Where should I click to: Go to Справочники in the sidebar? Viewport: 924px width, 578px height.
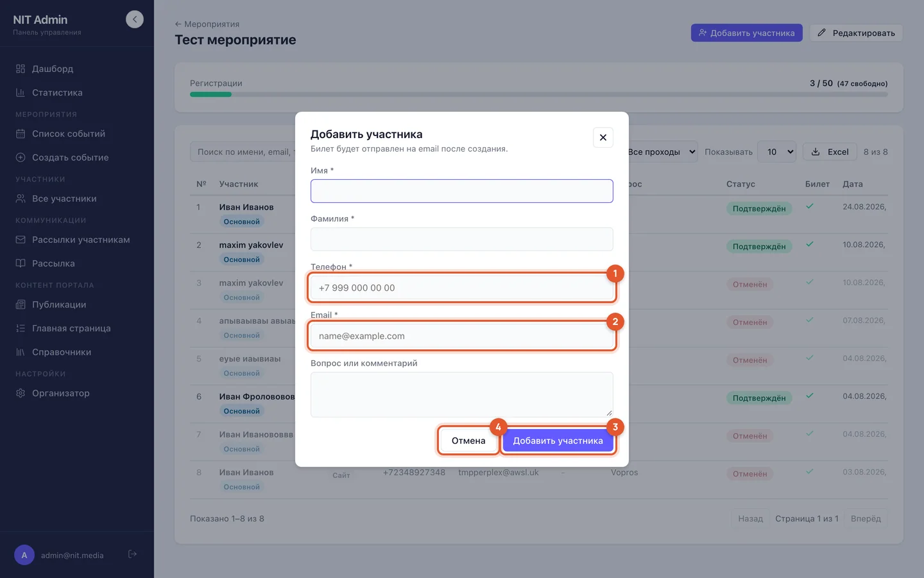(x=62, y=352)
